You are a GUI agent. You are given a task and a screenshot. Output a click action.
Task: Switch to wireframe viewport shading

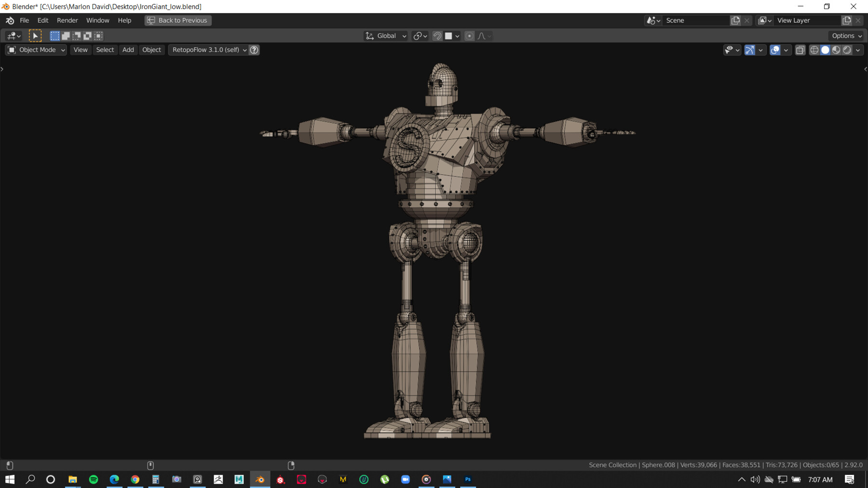(x=814, y=50)
